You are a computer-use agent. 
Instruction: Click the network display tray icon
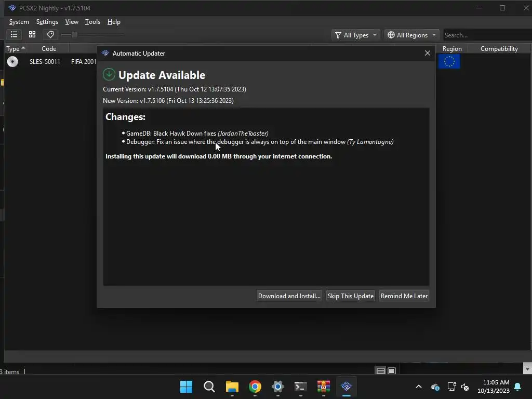point(451,387)
